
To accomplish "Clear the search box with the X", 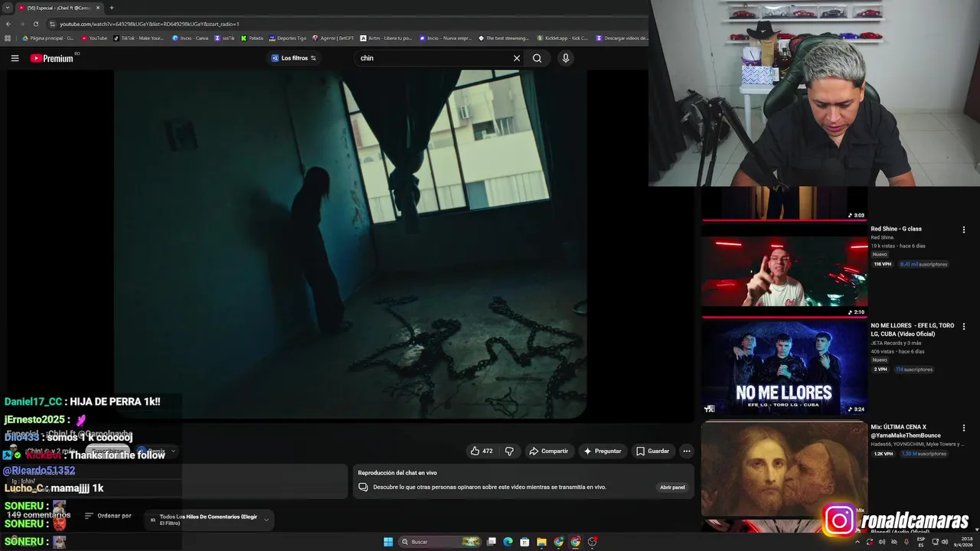I will coord(517,58).
